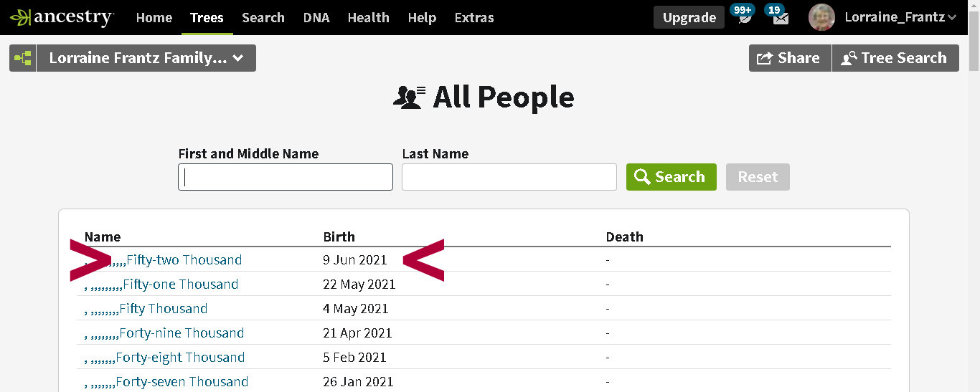Open the tree view icon button

(x=23, y=58)
